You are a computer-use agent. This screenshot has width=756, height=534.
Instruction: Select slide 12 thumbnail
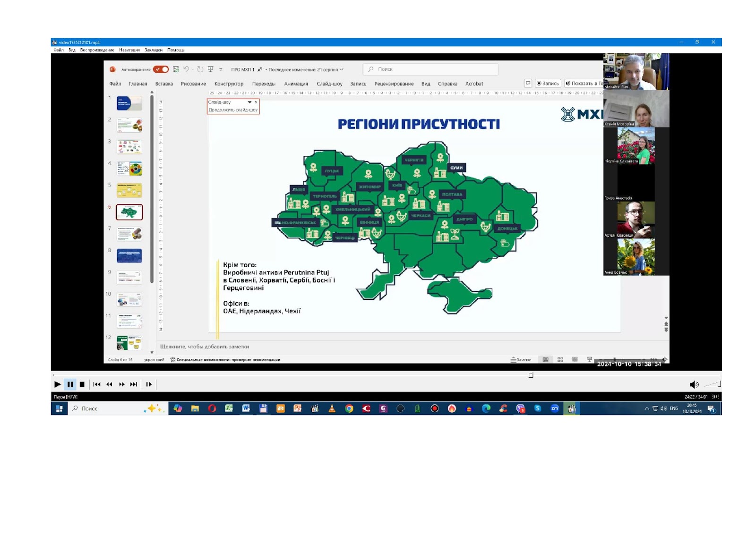[129, 343]
